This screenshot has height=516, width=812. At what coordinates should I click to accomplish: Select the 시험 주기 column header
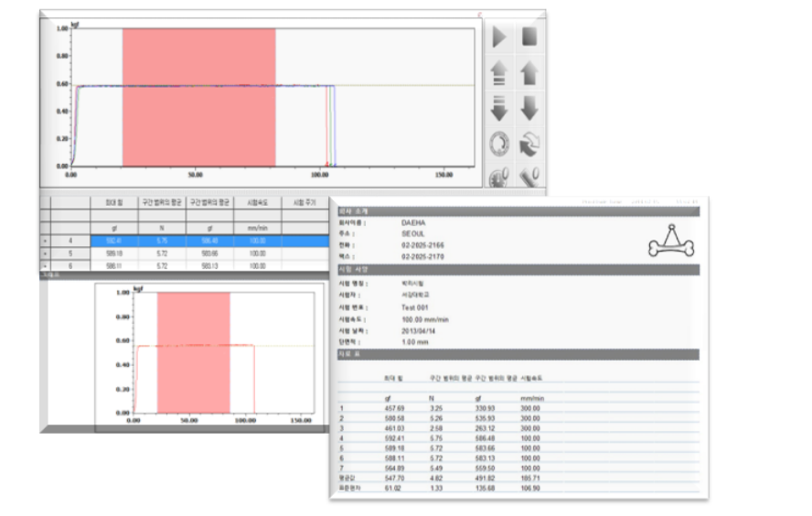305,202
